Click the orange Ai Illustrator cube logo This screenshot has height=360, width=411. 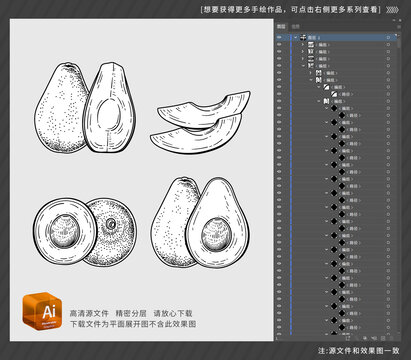(x=42, y=311)
